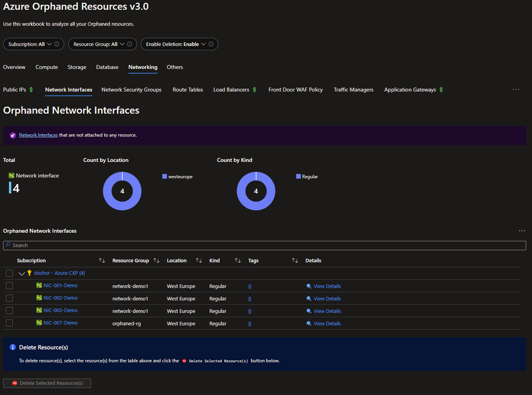This screenshot has height=395, width=532.
Task: Click the NIC icon beside NIC-002-Demo
Action: coord(39,298)
